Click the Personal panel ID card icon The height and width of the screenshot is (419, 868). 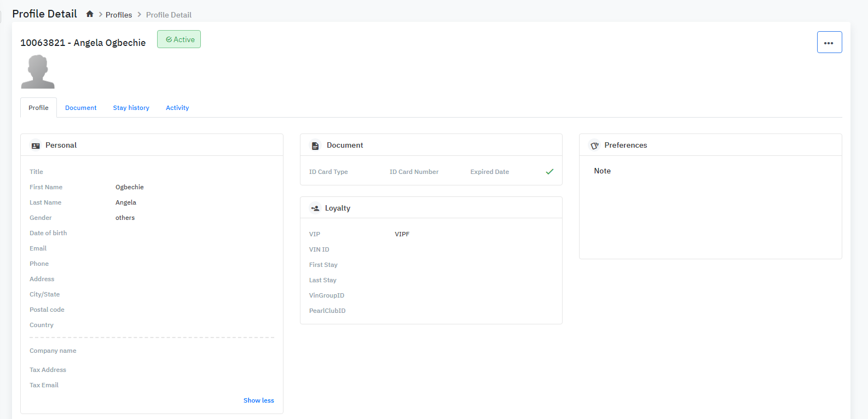point(36,146)
